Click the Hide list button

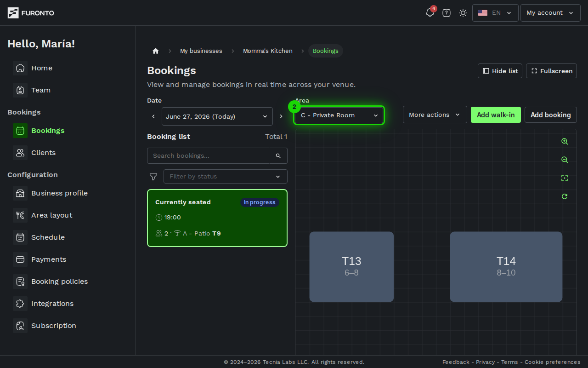(500, 71)
